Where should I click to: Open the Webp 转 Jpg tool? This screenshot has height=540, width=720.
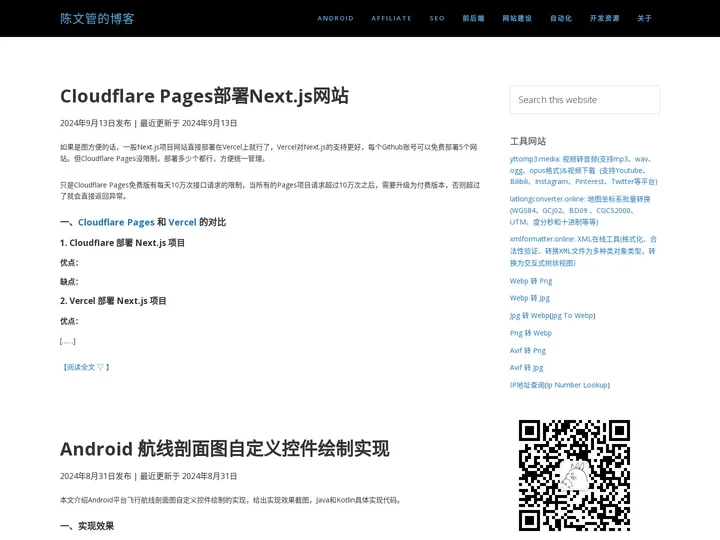click(x=529, y=298)
